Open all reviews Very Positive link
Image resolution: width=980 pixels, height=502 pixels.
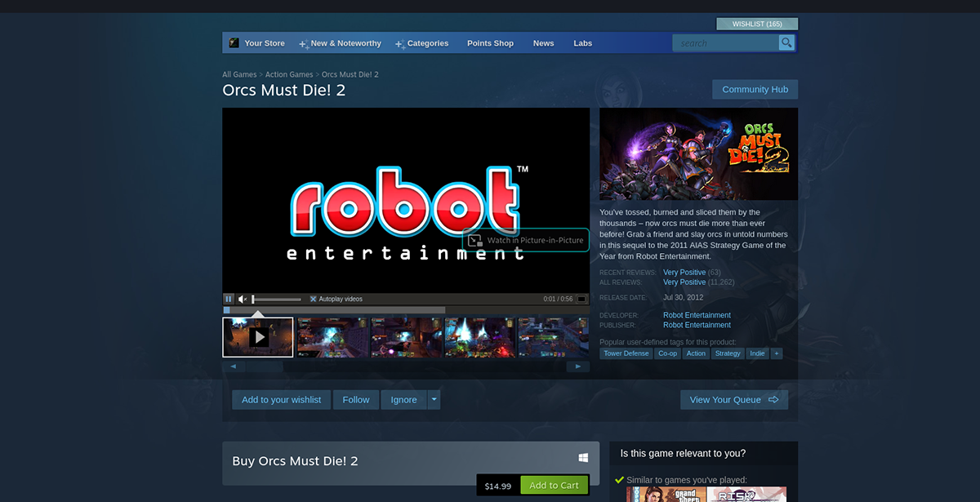click(x=684, y=282)
